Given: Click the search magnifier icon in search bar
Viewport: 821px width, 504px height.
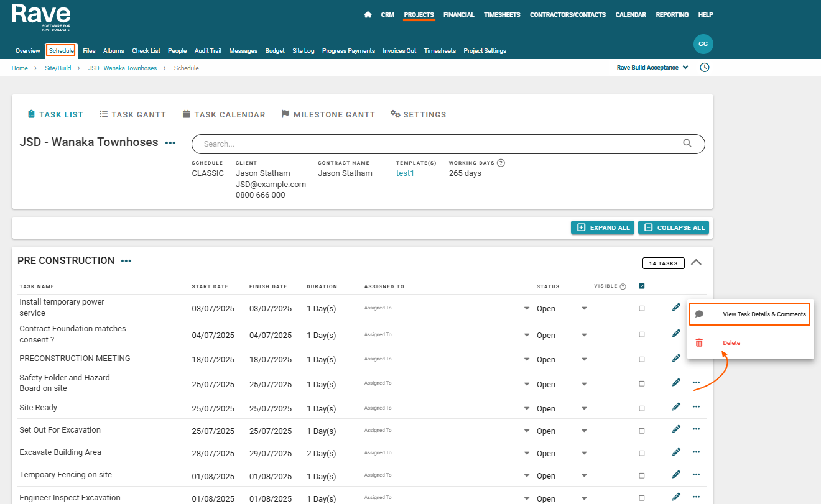Looking at the screenshot, I should coord(687,144).
